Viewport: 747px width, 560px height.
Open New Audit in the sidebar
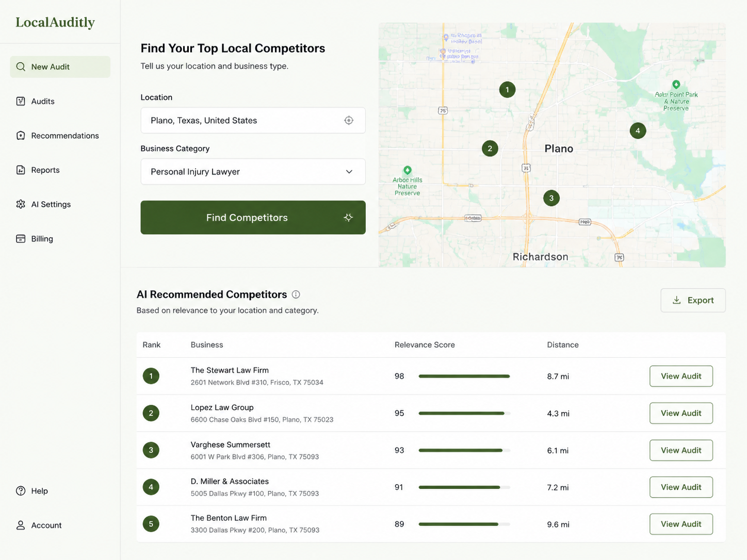[60, 67]
